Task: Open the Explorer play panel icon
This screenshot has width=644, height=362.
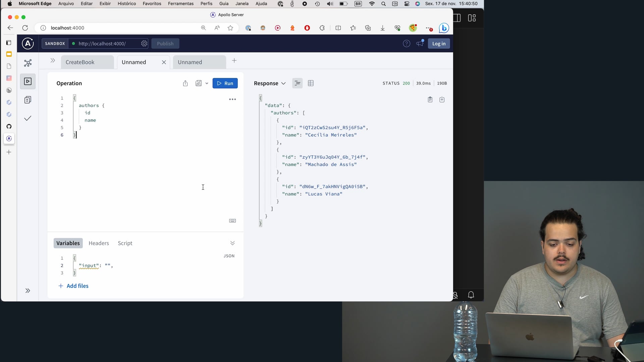Action: [28, 81]
